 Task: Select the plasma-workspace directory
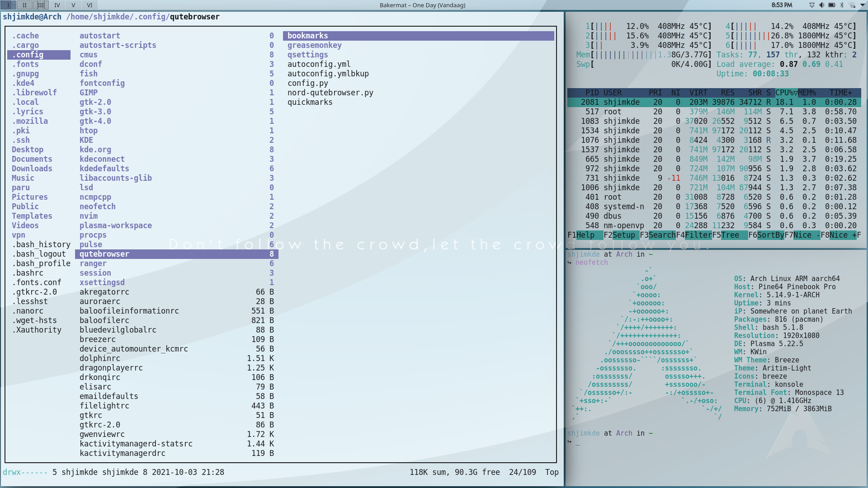(x=177, y=225)
